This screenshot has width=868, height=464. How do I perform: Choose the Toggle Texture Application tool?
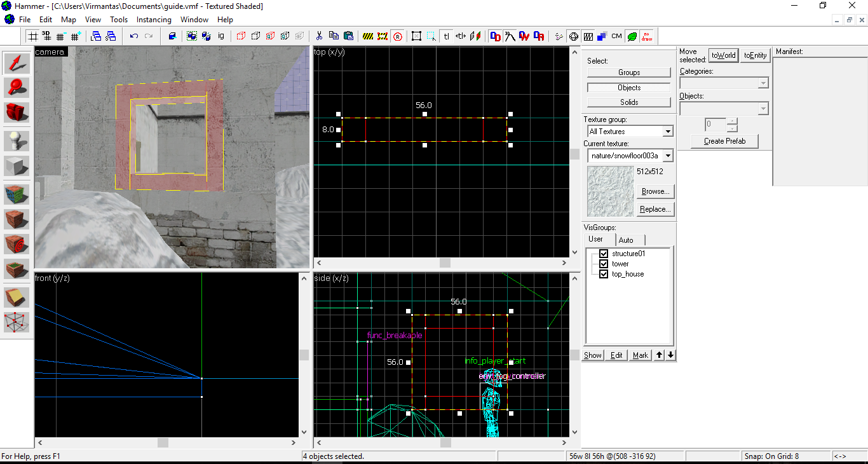pos(17,194)
